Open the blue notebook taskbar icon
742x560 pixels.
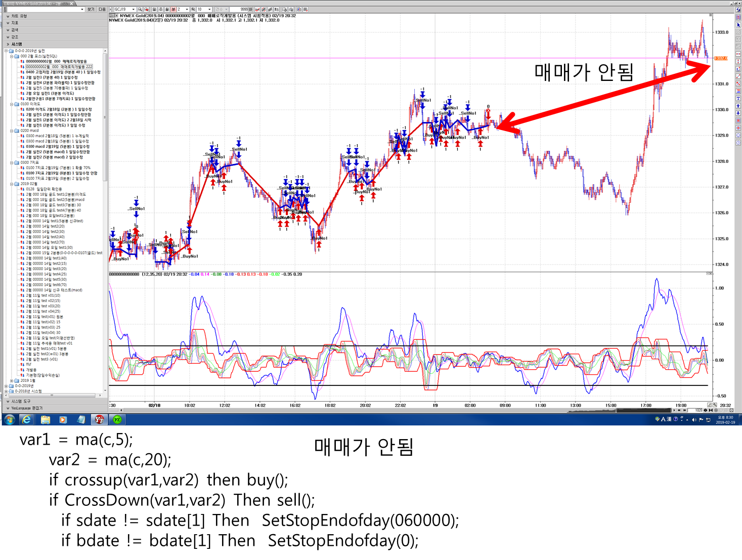click(x=81, y=419)
